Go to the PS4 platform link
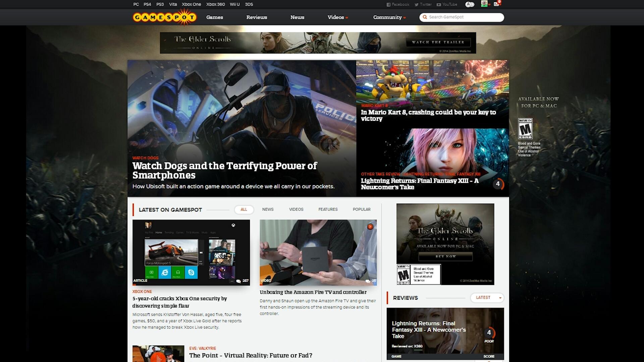Screen dimensions: 644x362 147,4
